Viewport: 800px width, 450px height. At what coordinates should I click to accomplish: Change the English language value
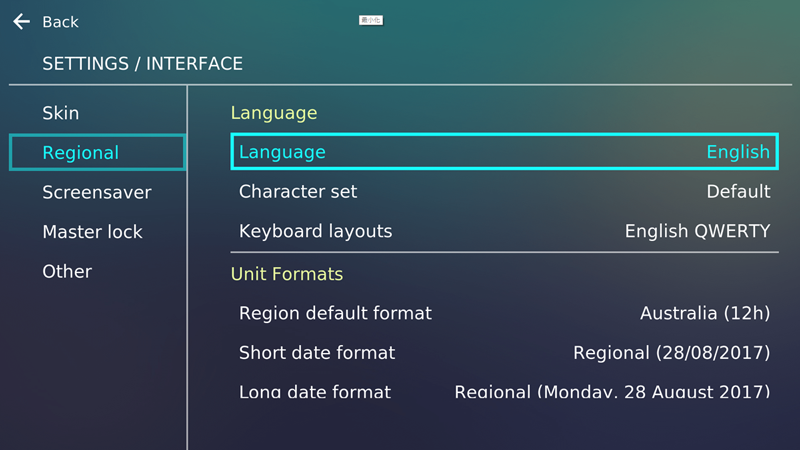point(738,152)
